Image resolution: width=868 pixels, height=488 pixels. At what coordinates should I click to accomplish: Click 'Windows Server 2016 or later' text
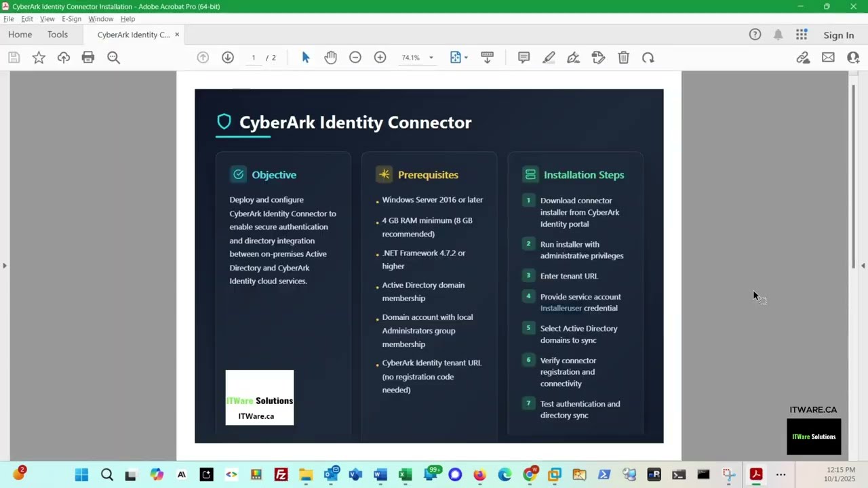point(433,200)
